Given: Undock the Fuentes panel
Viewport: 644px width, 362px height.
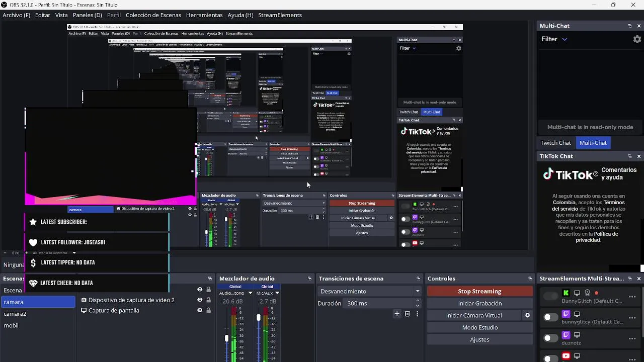Looking at the screenshot, I should pyautogui.click(x=210, y=279).
